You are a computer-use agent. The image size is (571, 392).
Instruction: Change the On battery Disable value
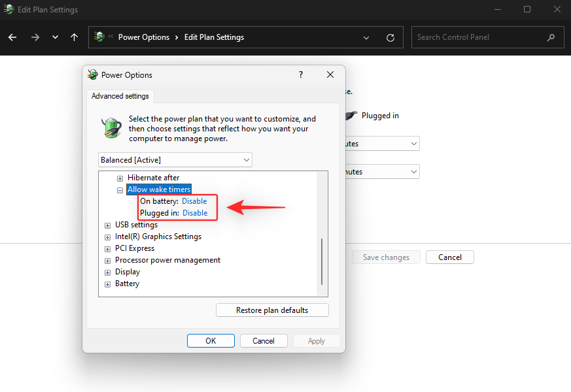(x=194, y=201)
